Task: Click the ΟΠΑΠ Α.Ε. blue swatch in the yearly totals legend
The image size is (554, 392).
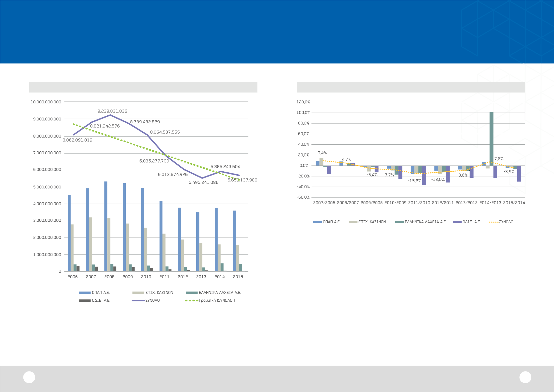Action: pos(85,293)
